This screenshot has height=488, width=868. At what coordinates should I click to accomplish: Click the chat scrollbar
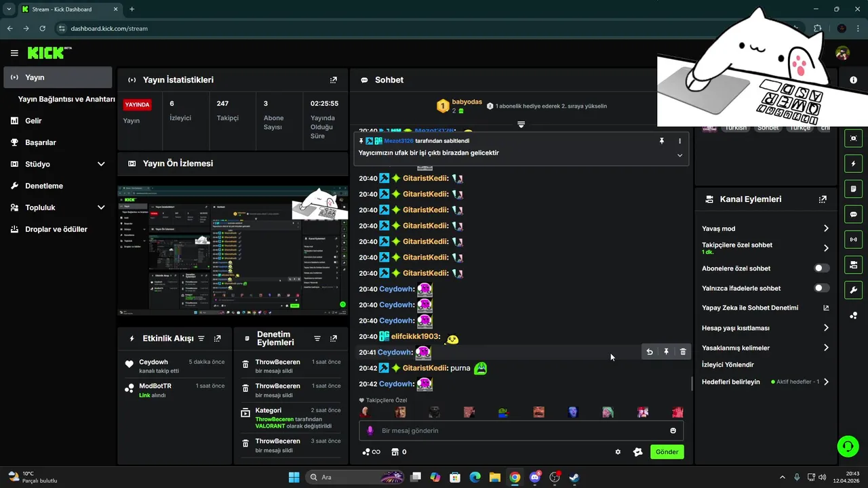click(692, 384)
